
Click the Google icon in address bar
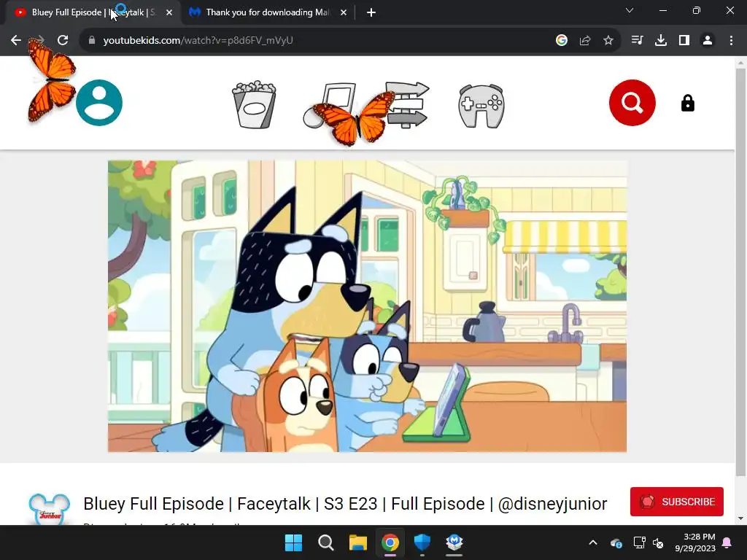(561, 41)
